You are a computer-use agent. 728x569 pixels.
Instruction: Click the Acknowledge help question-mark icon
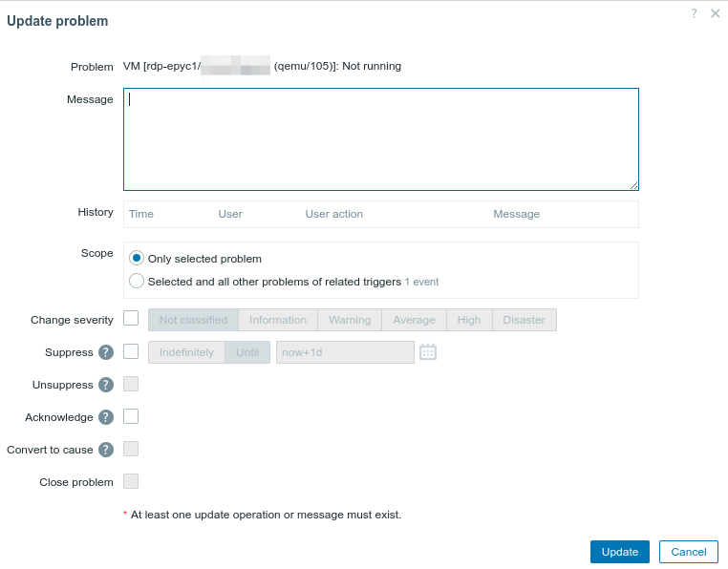pyautogui.click(x=107, y=417)
